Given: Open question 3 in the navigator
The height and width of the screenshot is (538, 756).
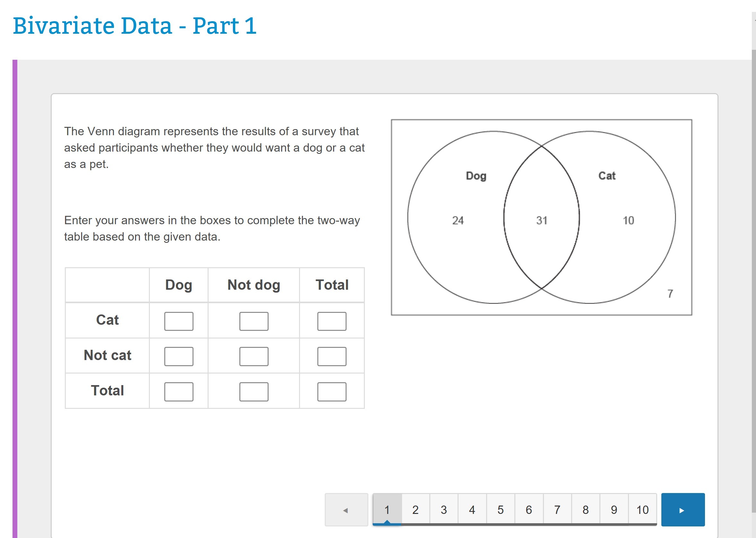Looking at the screenshot, I should (x=443, y=509).
